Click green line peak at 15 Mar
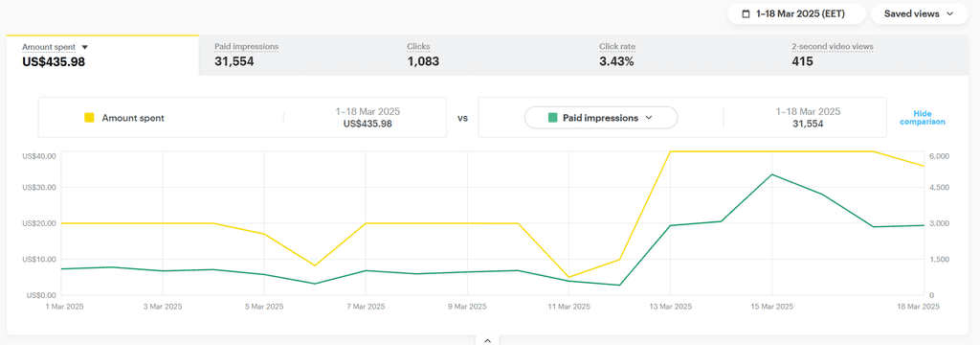 click(772, 174)
